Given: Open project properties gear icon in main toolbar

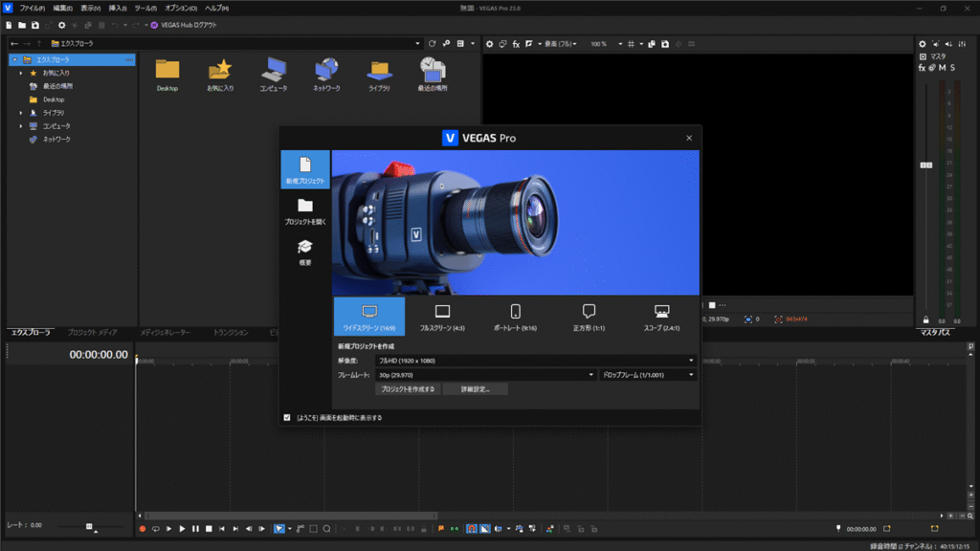Looking at the screenshot, I should 62,25.
